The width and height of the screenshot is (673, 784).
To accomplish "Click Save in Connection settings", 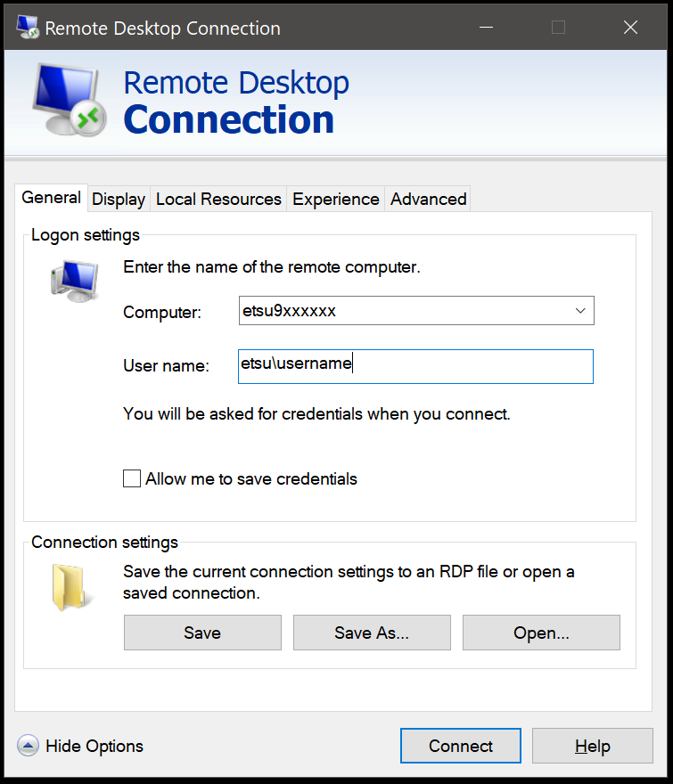I will coord(202,633).
